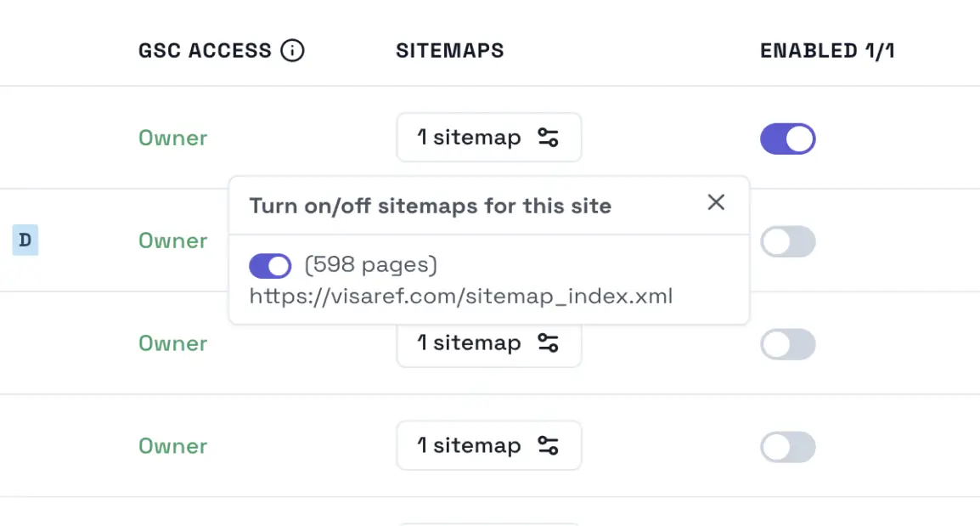This screenshot has height=526, width=980.
Task: Click the Owner label in the first row
Action: coord(172,138)
